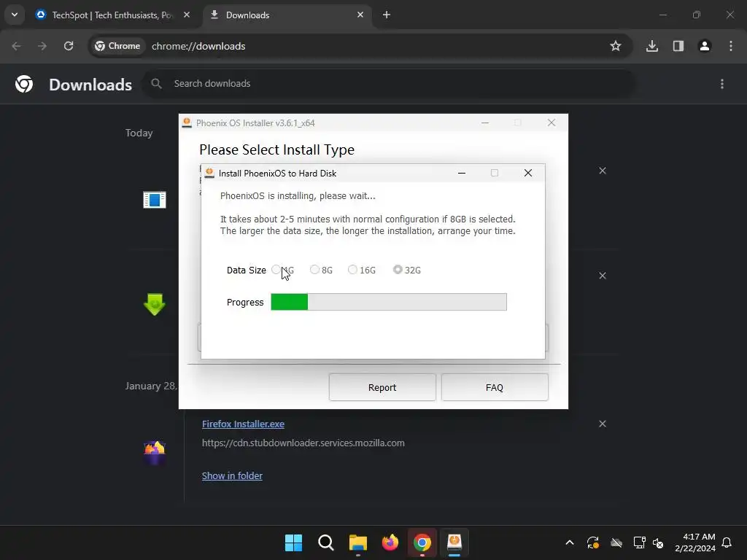The width and height of the screenshot is (747, 560).
Task: Open the Windows Start menu
Action: click(x=293, y=542)
